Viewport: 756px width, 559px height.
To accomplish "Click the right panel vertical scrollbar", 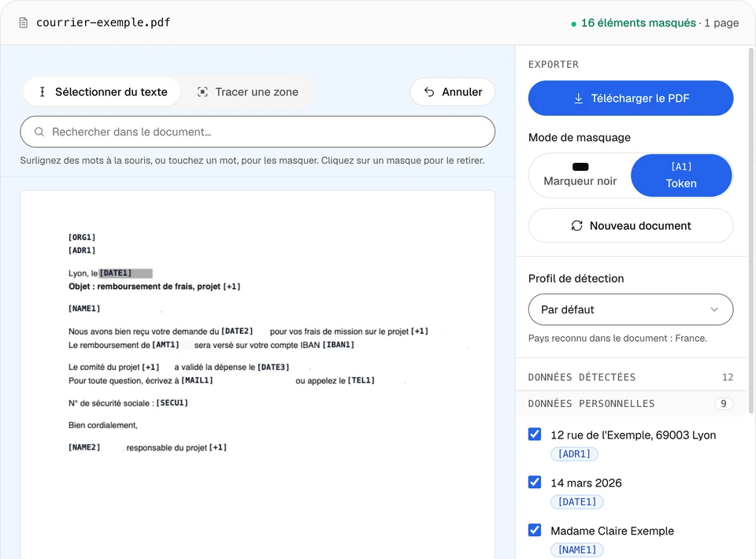I will click(x=751, y=231).
